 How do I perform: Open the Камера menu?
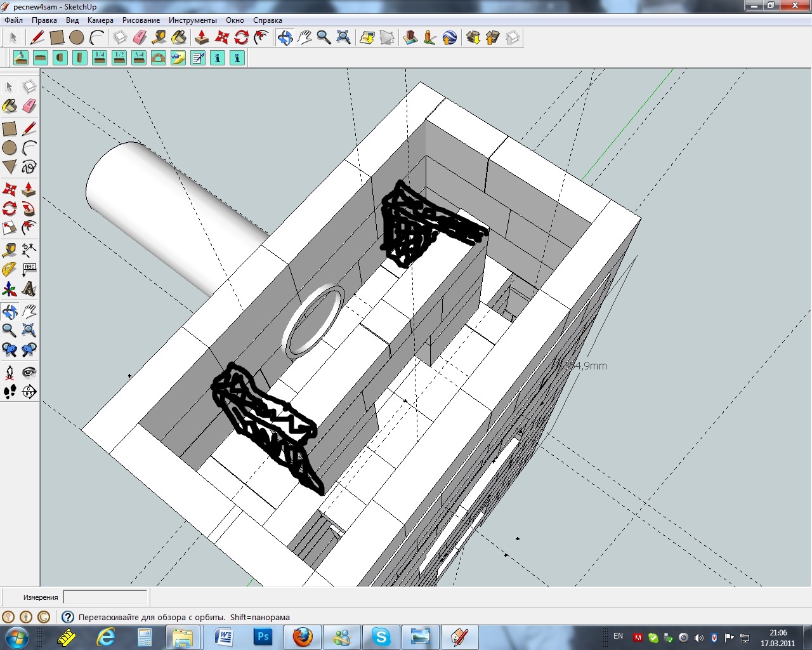click(x=100, y=20)
